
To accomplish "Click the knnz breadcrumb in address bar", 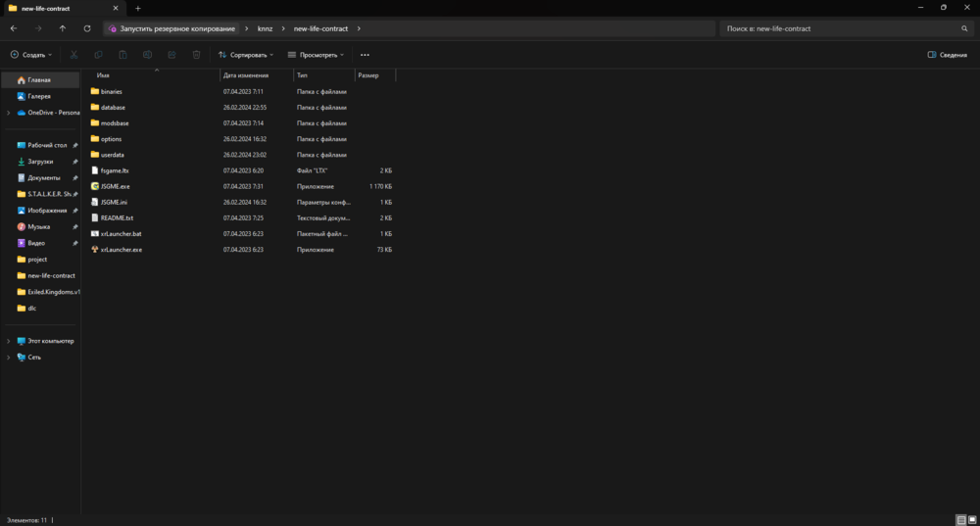I will tap(265, 28).
